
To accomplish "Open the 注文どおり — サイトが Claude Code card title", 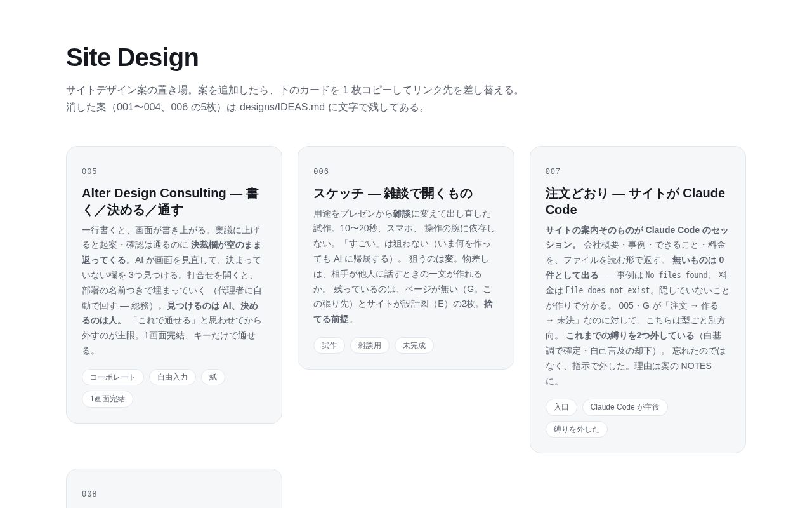I will point(635,201).
